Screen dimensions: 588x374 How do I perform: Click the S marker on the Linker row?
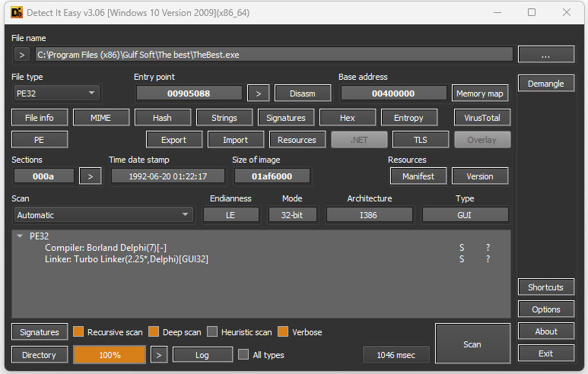pos(462,259)
